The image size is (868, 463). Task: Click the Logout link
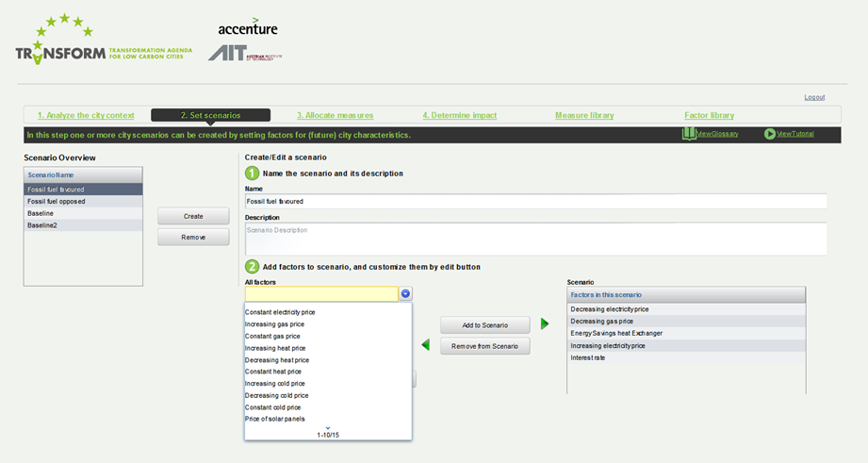tap(814, 97)
